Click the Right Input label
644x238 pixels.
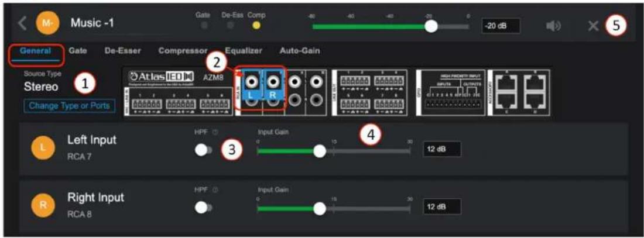pos(95,197)
